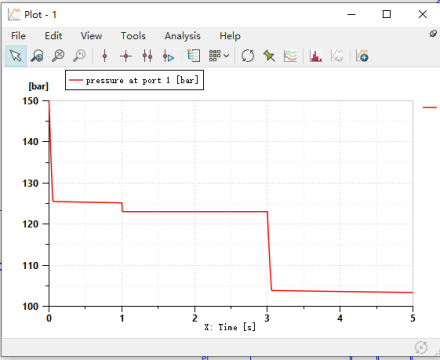Expand the plot layout grid dropdown
This screenshot has width=440, height=360.
pos(219,56)
